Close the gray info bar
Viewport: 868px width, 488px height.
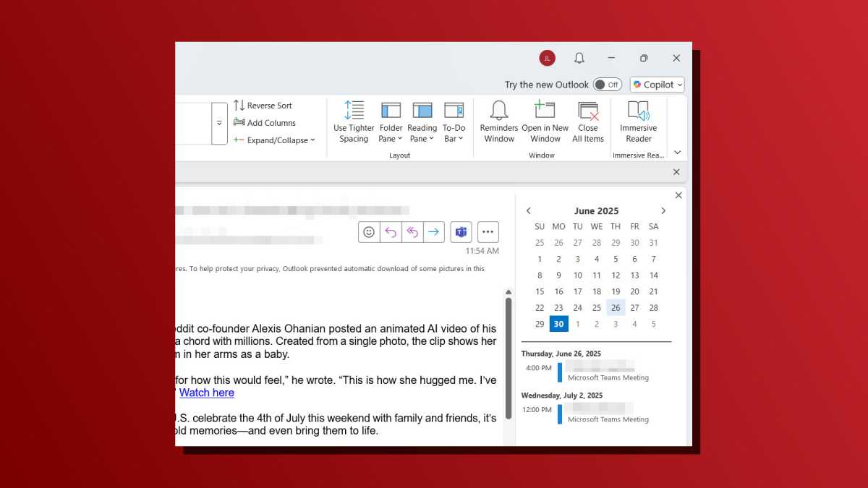point(676,172)
